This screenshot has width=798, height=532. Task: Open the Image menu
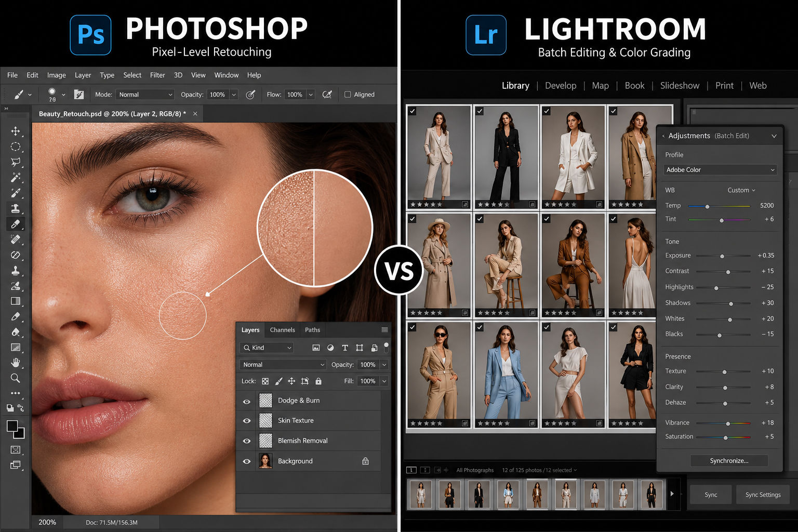click(x=56, y=75)
